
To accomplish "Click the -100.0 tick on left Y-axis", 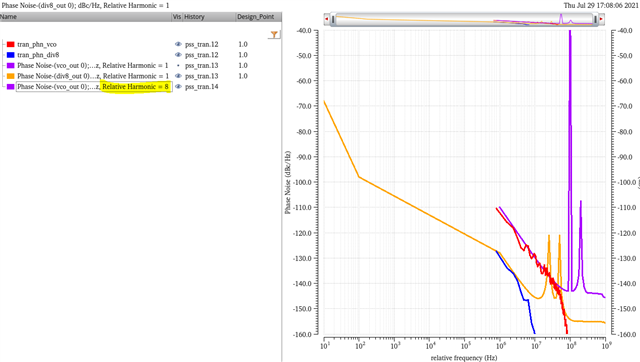I will pos(302,182).
